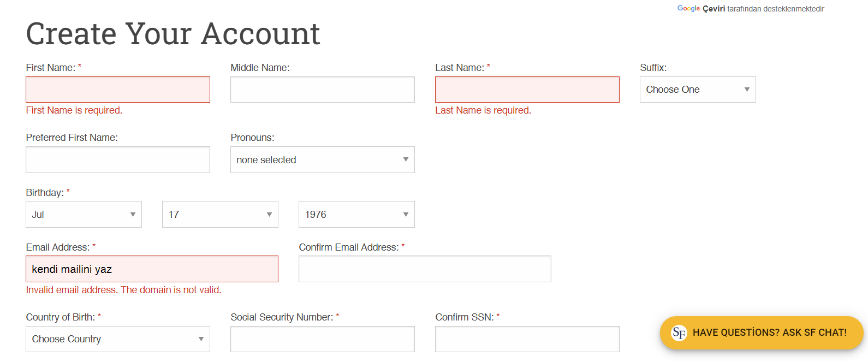The width and height of the screenshot is (868, 362).
Task: Expand the Pronouns dropdown
Action: click(x=323, y=159)
